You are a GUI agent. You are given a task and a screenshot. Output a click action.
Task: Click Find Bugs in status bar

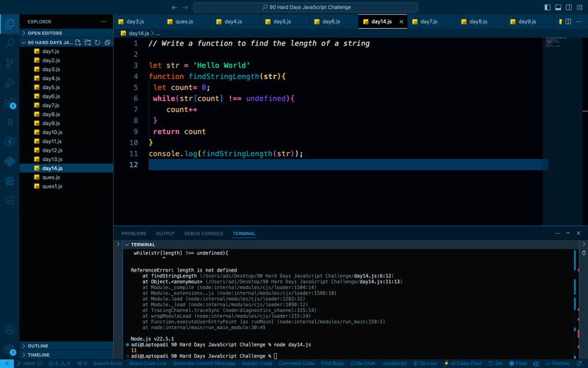tap(332, 364)
